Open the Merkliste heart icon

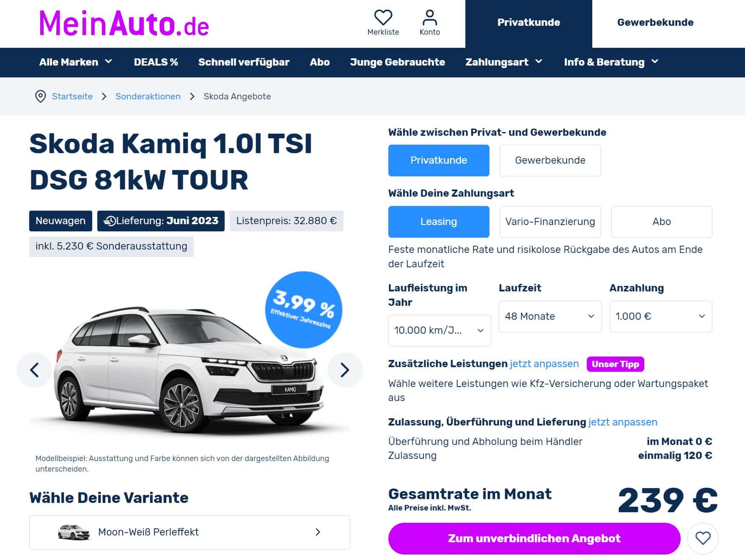coord(383,17)
